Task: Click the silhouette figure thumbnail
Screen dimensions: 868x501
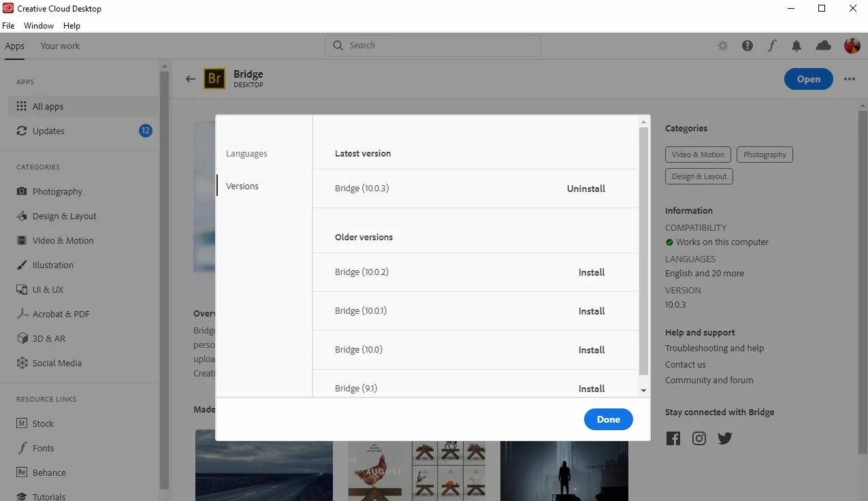Action: [564, 471]
